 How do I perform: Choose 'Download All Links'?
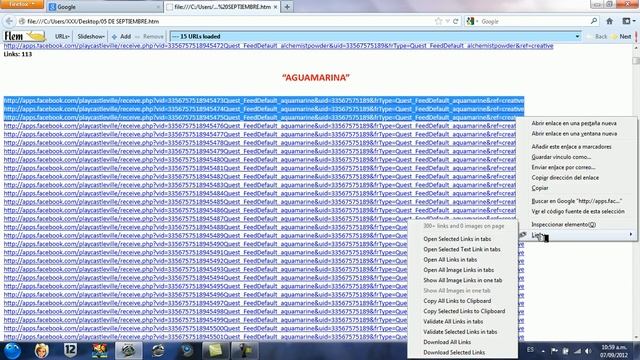tap(447, 342)
